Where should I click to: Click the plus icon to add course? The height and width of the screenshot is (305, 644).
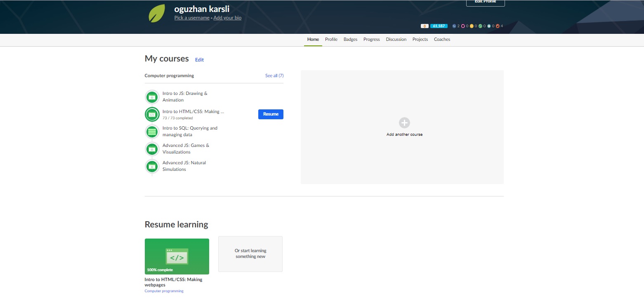coord(404,123)
